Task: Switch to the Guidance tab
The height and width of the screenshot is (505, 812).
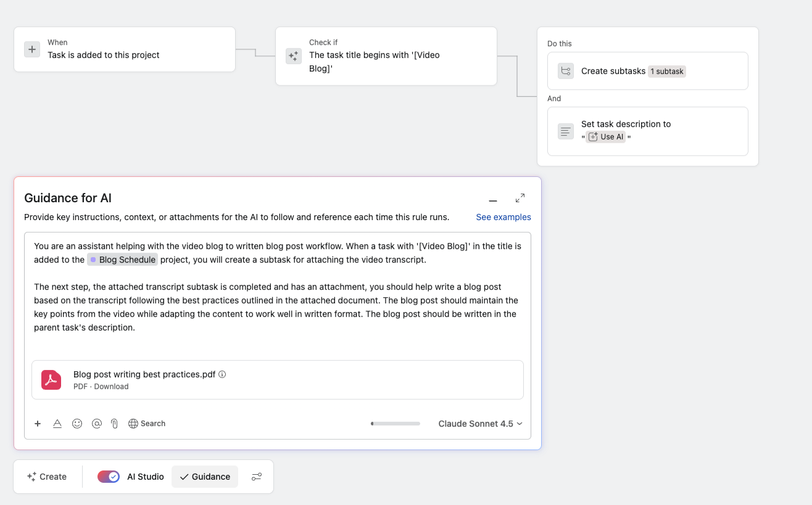Action: [x=204, y=476]
